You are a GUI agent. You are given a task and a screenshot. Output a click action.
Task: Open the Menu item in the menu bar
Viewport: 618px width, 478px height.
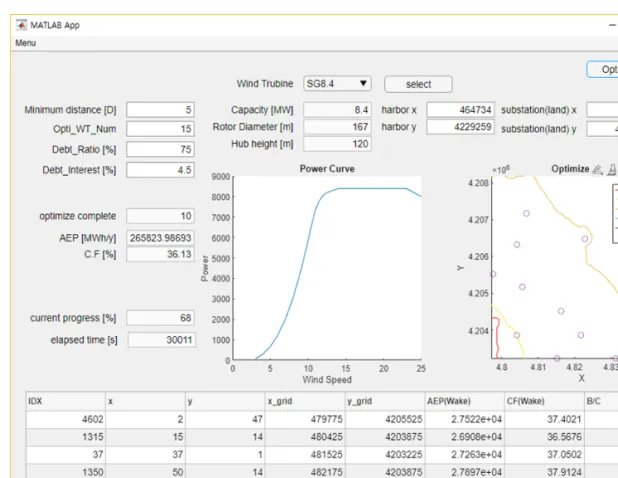26,43
